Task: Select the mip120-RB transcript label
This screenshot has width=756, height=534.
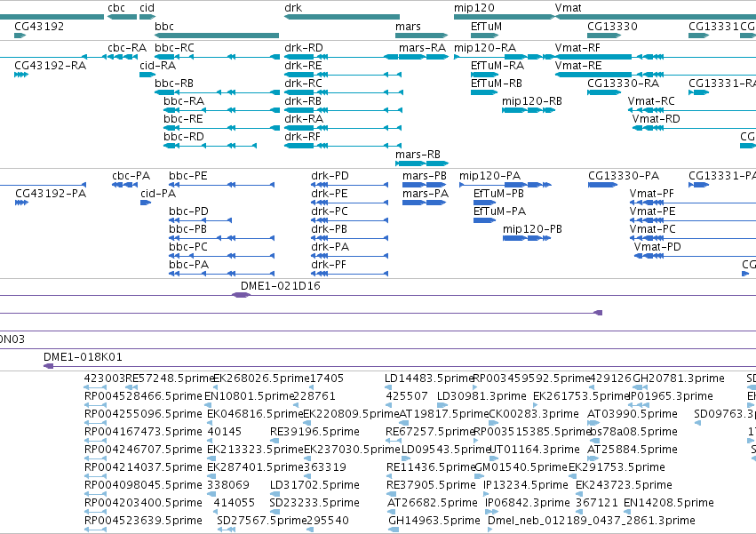Action: coord(532,100)
